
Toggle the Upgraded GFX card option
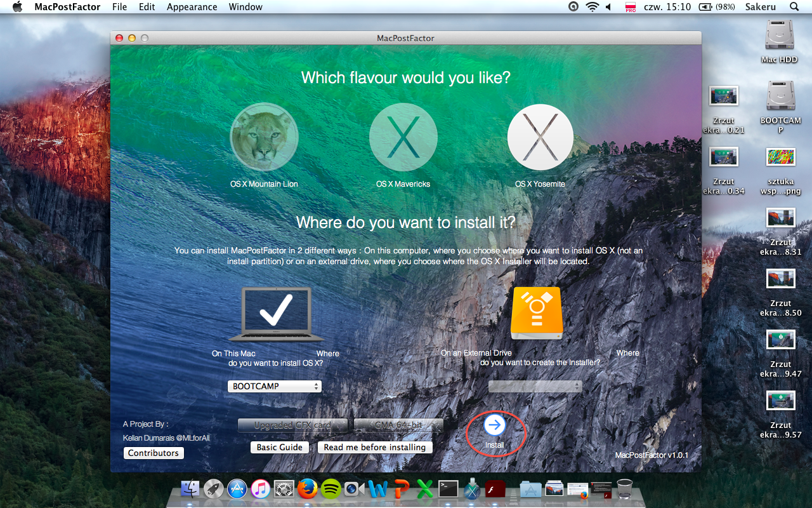tap(293, 425)
